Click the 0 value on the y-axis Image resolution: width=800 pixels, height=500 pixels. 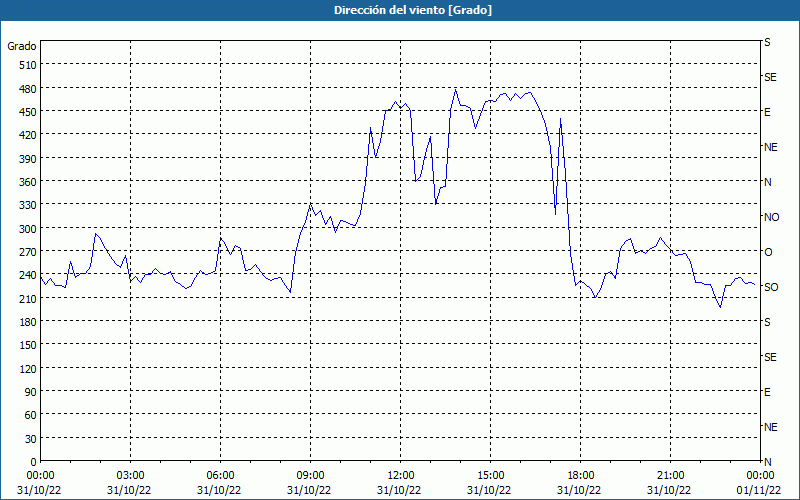coord(34,462)
